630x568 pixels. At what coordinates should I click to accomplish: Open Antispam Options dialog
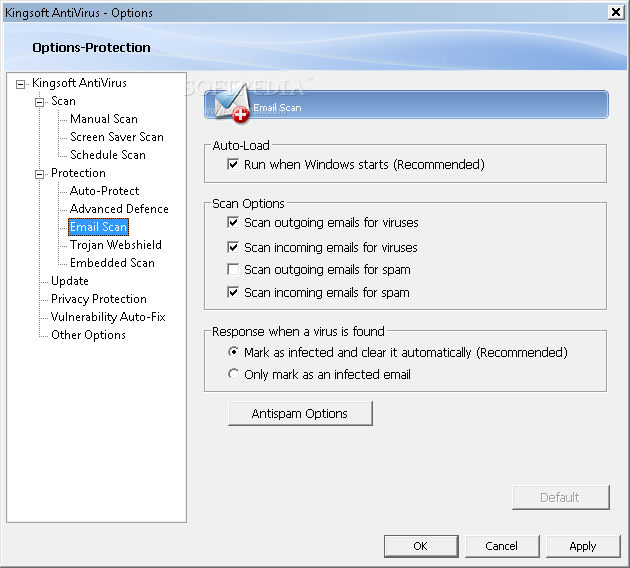click(x=300, y=413)
